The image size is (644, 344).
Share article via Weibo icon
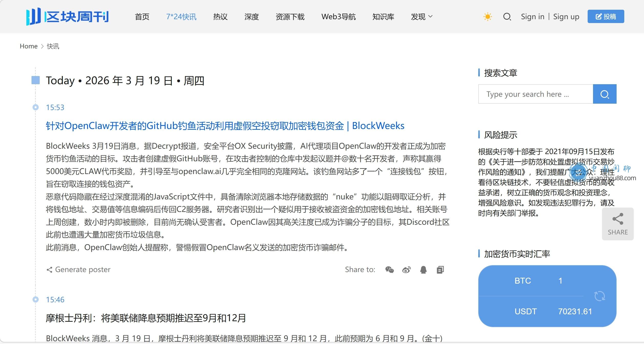point(406,270)
